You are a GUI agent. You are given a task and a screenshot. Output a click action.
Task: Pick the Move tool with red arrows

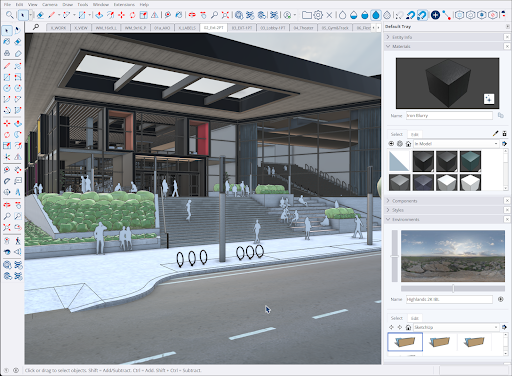tap(121, 15)
